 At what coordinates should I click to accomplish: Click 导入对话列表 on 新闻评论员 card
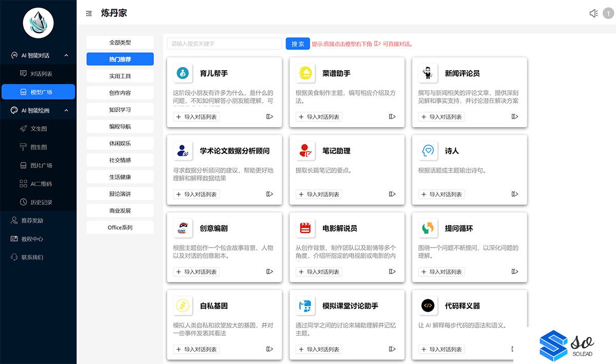coord(441,117)
